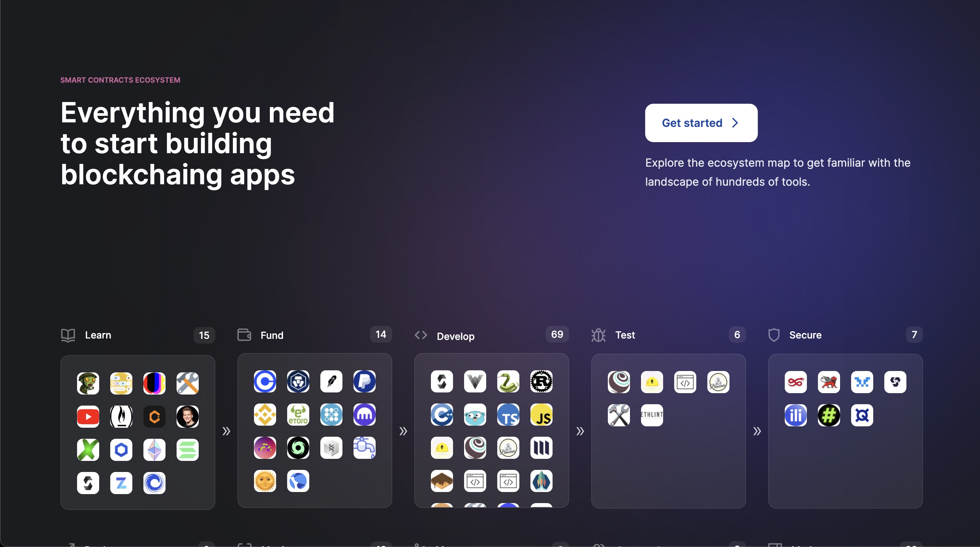Click the Fund category label
Screen dimensions: 980x547
271,335
